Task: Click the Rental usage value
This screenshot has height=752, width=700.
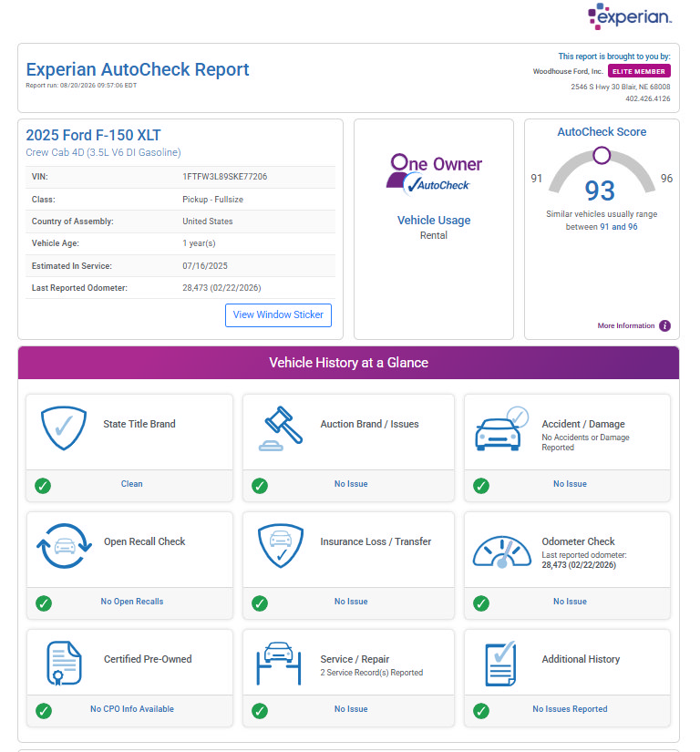Action: point(434,235)
